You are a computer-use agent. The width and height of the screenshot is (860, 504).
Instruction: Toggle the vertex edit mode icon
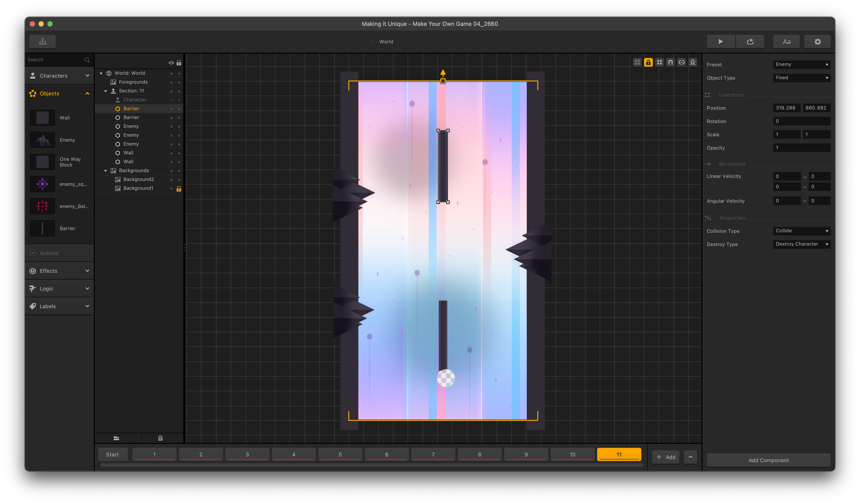pyautogui.click(x=637, y=62)
